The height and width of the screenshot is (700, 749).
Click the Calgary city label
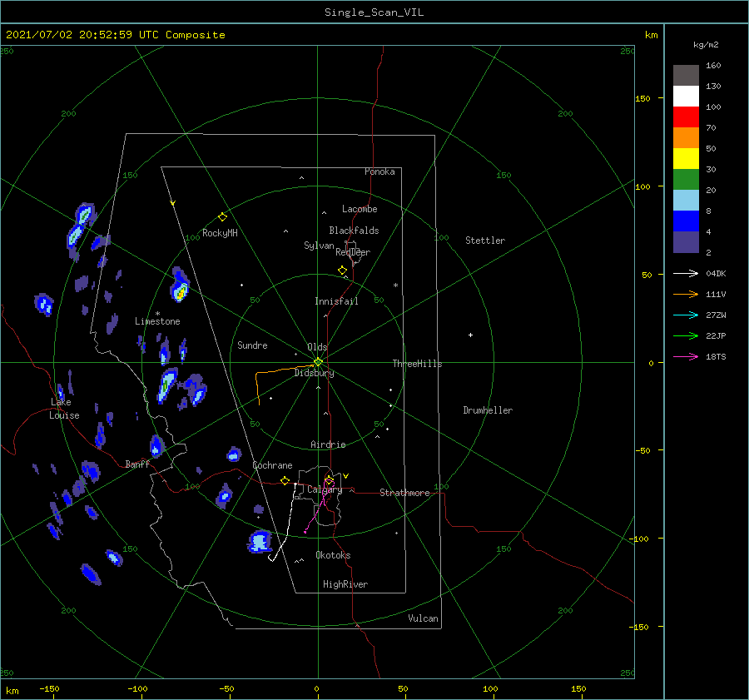tap(325, 489)
